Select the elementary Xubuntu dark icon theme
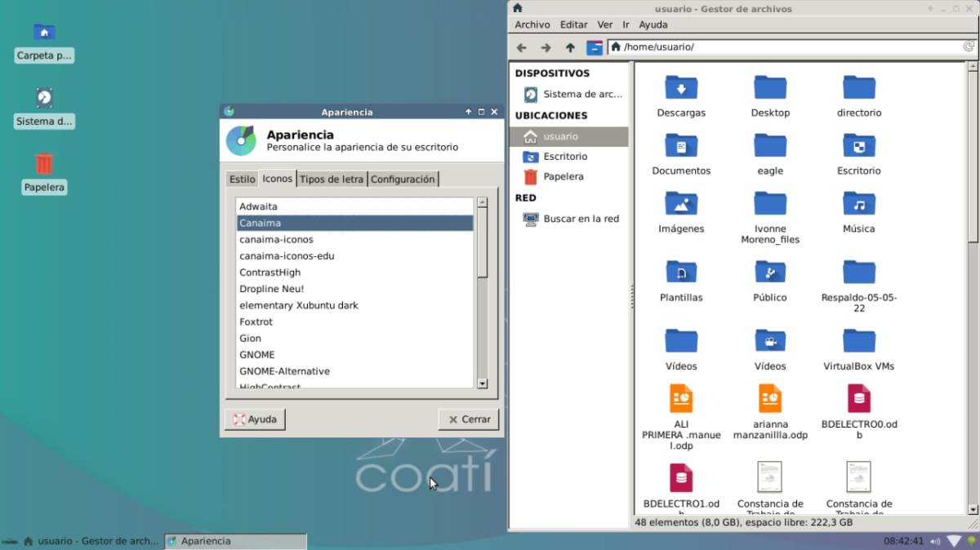This screenshot has width=980, height=550. [x=299, y=305]
